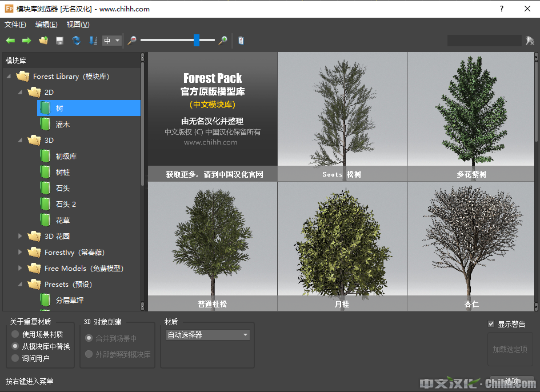Image resolution: width=540 pixels, height=392 pixels.
Task: Open the thumbnail size 中 dropdown
Action: pos(112,41)
